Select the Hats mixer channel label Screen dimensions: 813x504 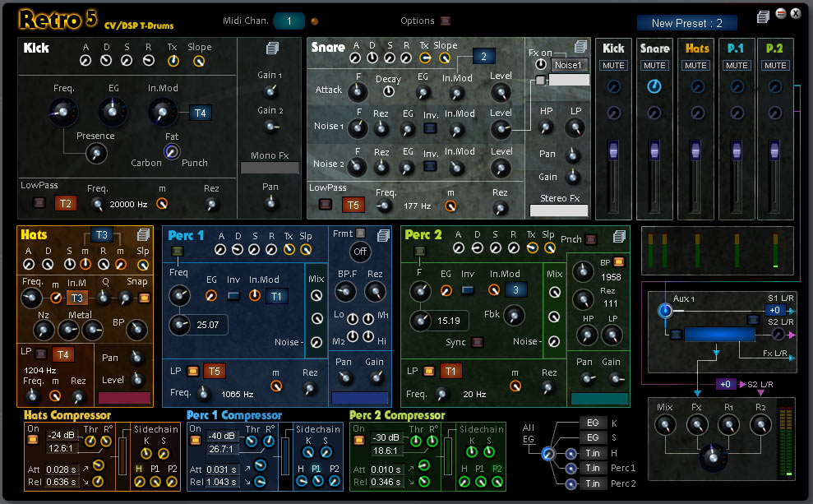[697, 49]
